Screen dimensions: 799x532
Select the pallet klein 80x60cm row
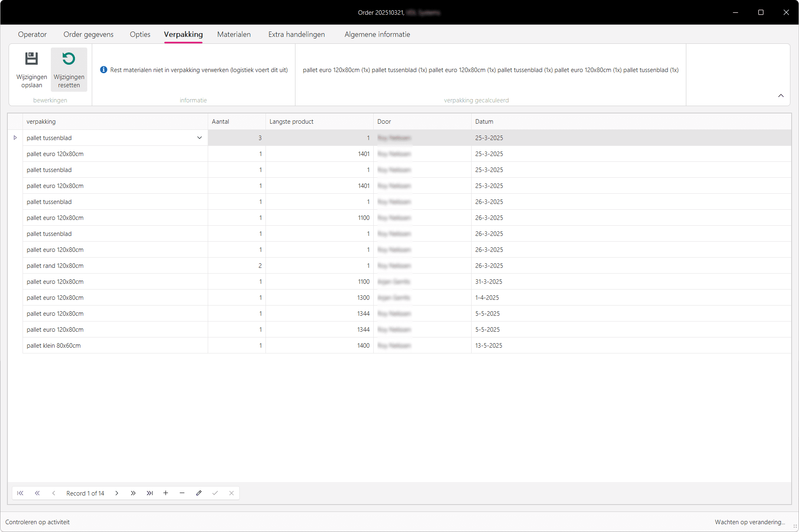[54, 346]
